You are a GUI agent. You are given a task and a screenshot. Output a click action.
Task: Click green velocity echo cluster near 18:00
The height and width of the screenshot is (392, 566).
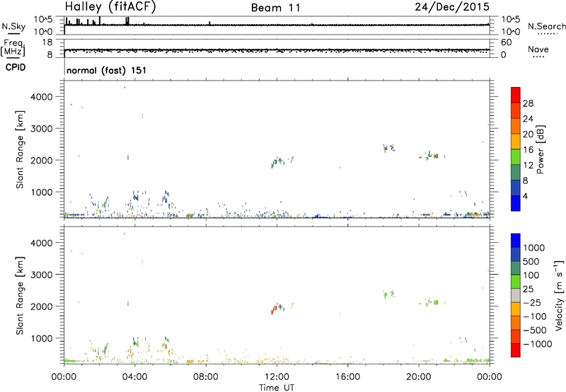tap(388, 294)
